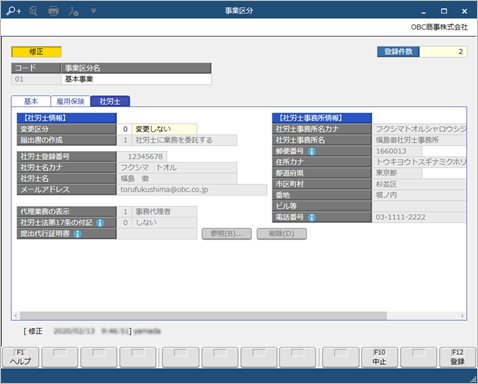Click info icon beside 電話番号
This screenshot has height=384, width=478.
tap(312, 217)
